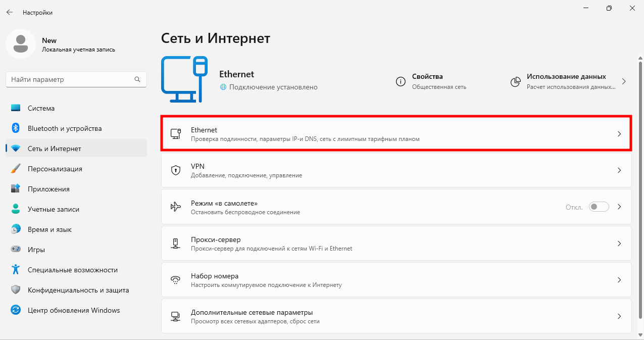Viewport: 644px width, 340px height.
Task: Expand Режим «в самолете» chevron
Action: coord(619,207)
